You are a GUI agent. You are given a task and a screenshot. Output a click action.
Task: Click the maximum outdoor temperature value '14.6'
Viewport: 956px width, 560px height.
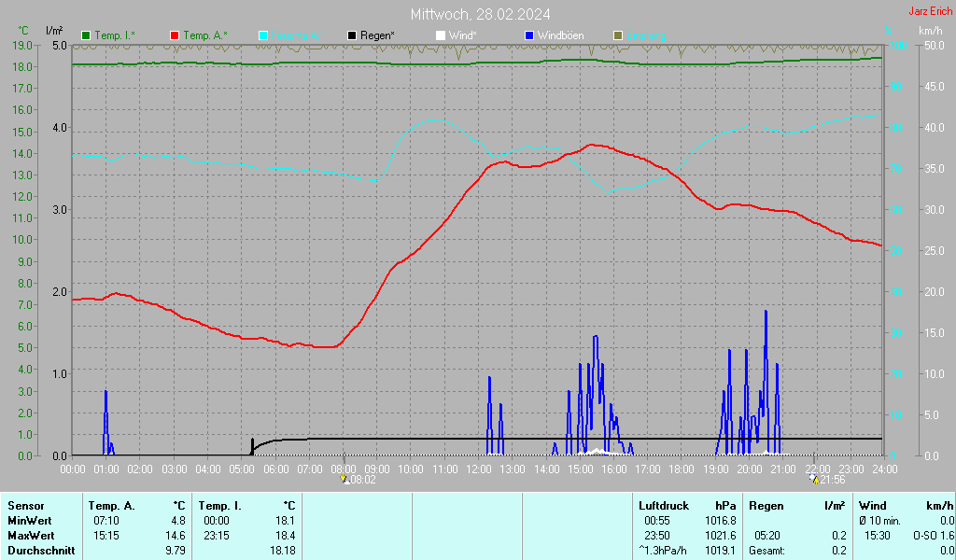point(175,536)
